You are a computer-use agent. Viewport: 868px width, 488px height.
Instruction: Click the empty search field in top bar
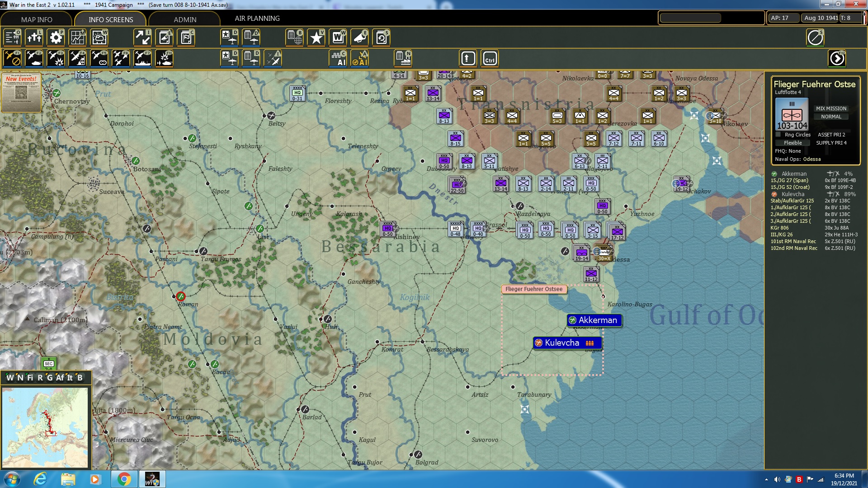690,18
